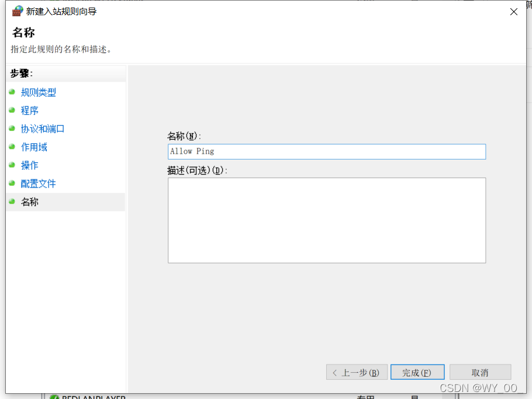This screenshot has height=399, width=532.
Task: Click the 描述(可选)(D): label
Action: (197, 170)
